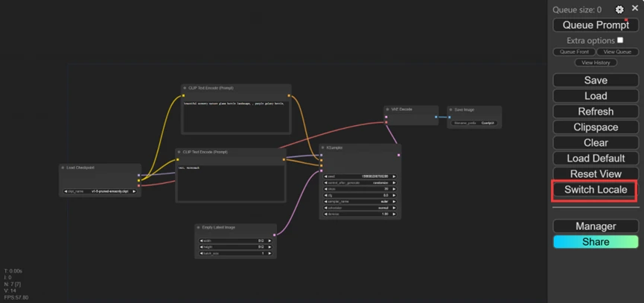Image resolution: width=644 pixels, height=303 pixels.
Task: Open the sampler_name dropdown in KSampler
Action: (x=360, y=202)
